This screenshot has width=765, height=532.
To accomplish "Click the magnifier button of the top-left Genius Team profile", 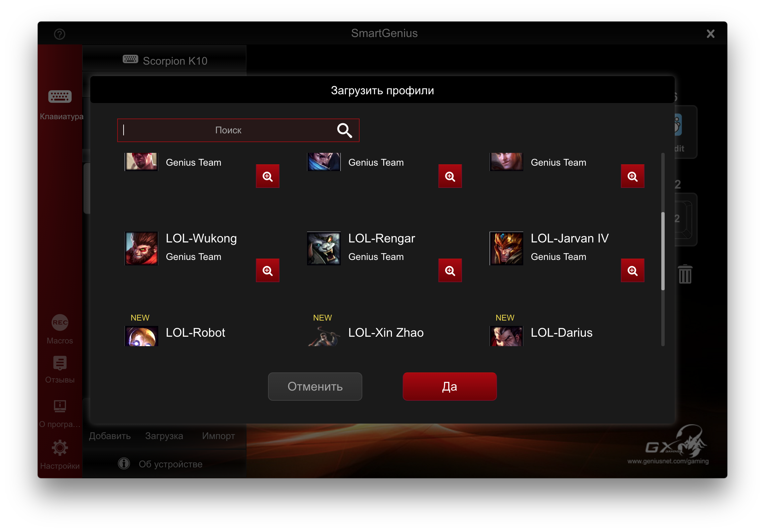I will [267, 176].
